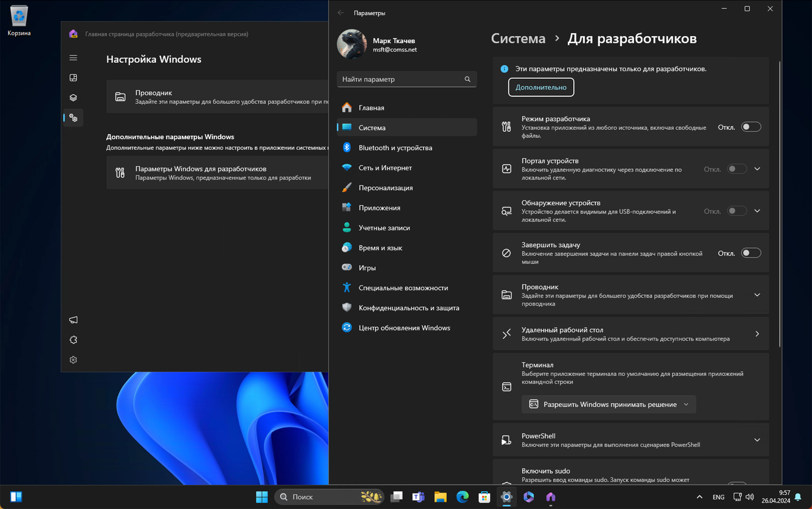Open Проводник card in Dev Home

pos(217,97)
